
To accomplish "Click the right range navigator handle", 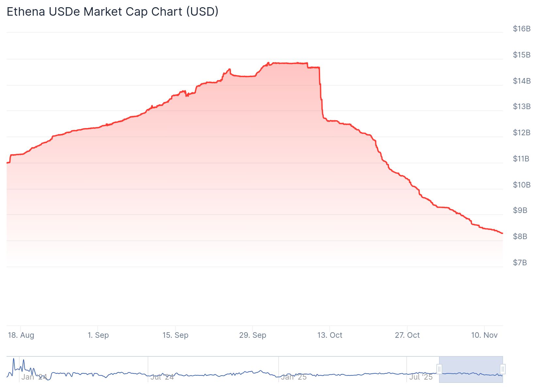I will [503, 369].
